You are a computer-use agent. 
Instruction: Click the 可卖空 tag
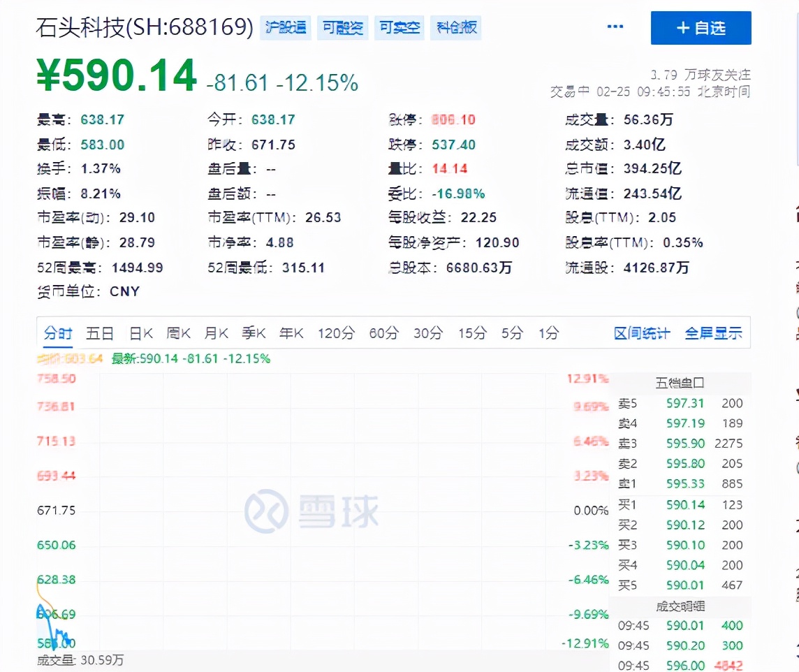pos(399,27)
